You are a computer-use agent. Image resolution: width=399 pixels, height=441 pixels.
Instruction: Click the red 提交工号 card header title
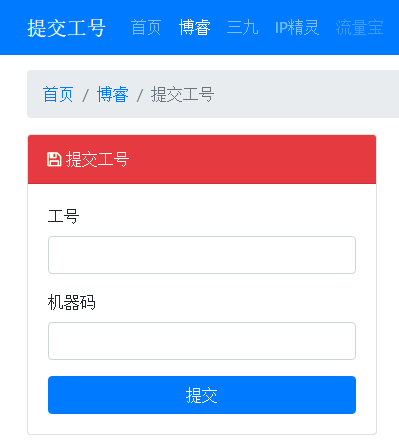click(x=97, y=159)
